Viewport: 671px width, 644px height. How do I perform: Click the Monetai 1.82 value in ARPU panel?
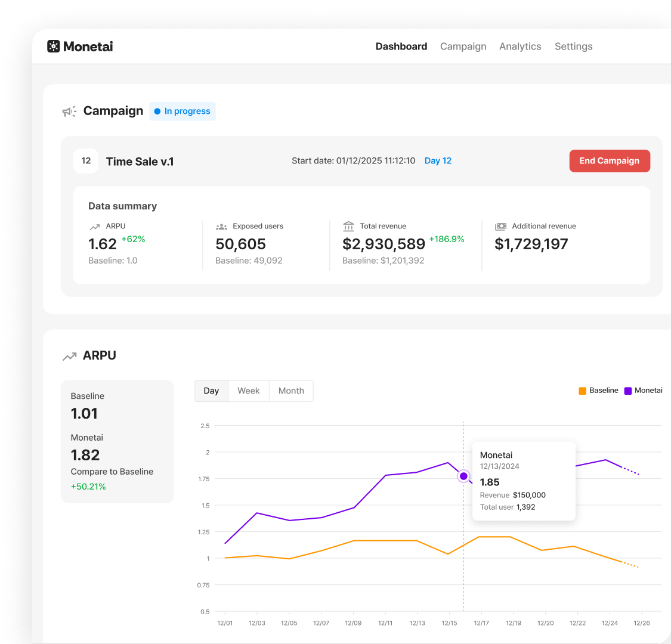(85, 455)
